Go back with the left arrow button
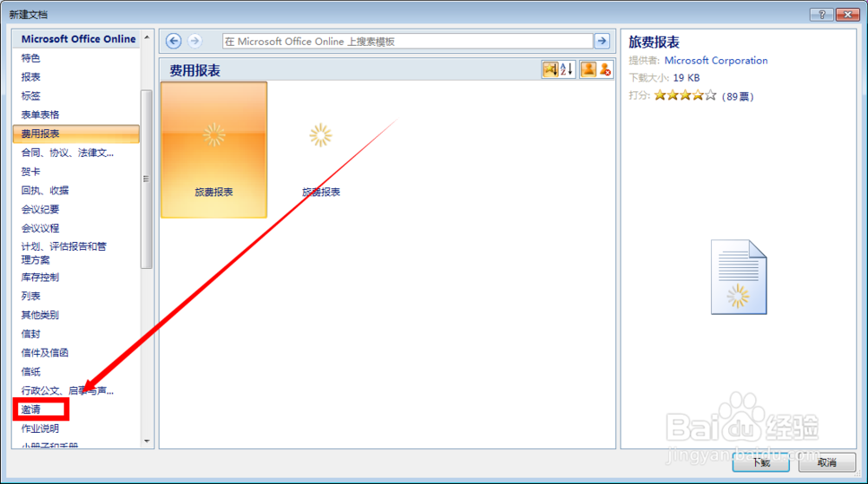This screenshot has height=484, width=868. coord(174,41)
